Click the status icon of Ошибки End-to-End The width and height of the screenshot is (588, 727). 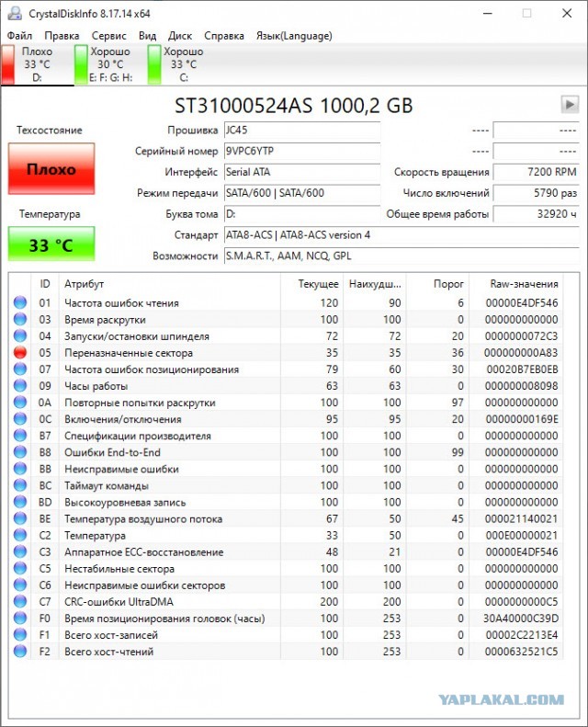pyautogui.click(x=20, y=452)
